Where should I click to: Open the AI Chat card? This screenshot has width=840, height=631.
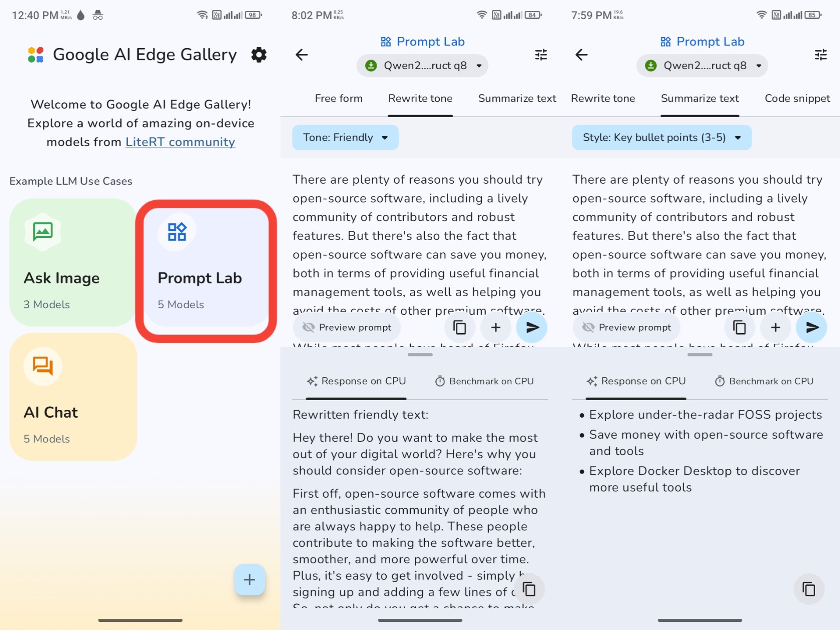coord(73,397)
